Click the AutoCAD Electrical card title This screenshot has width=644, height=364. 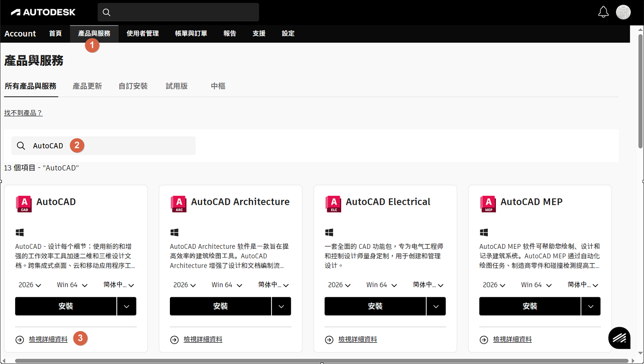(x=388, y=202)
